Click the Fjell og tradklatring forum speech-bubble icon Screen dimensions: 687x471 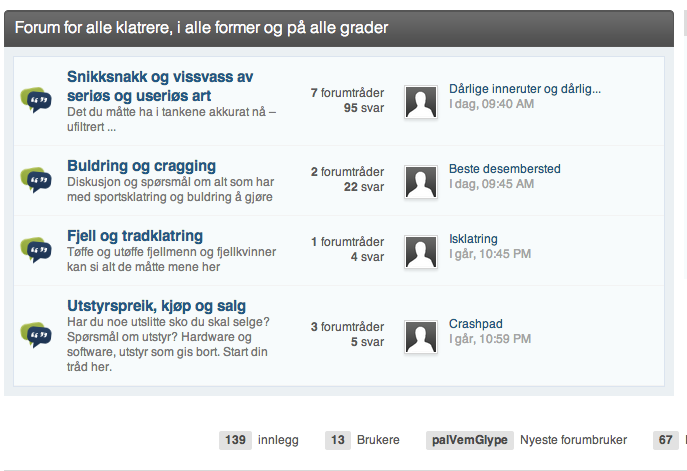coord(36,250)
